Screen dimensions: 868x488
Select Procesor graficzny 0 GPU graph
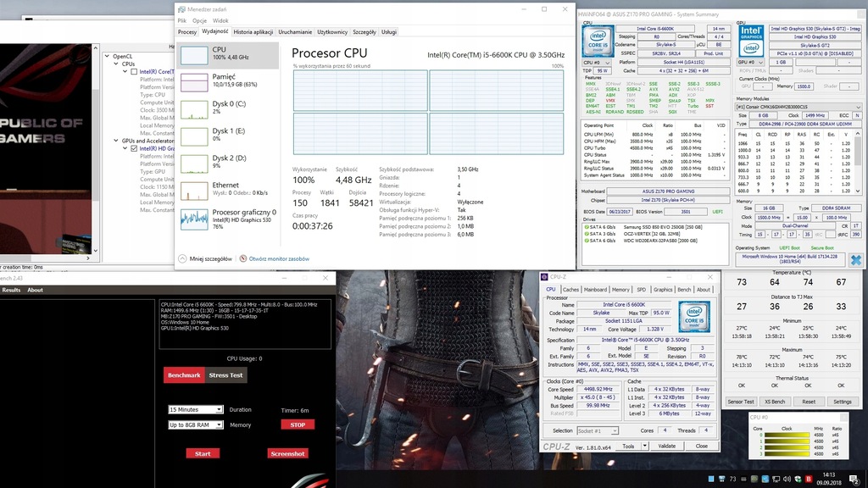tap(194, 219)
